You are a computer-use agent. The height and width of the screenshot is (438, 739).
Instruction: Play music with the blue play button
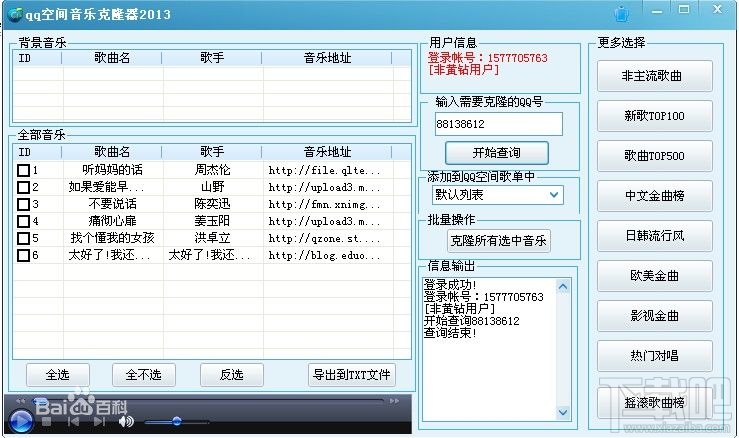coord(20,422)
